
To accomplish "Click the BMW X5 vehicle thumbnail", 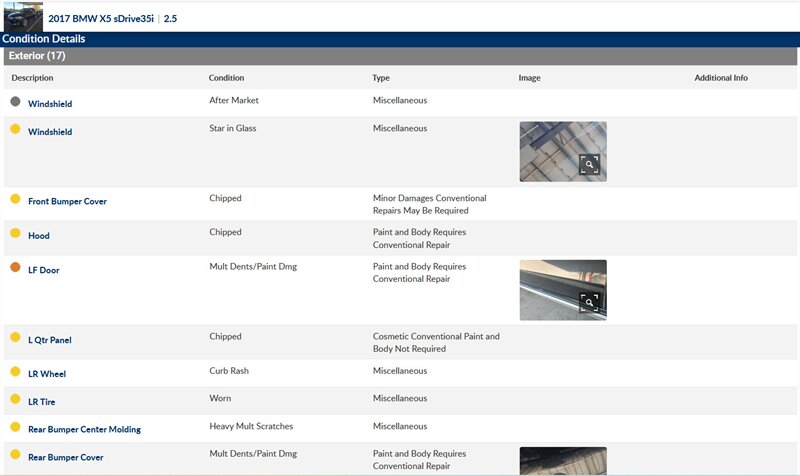I will click(23, 17).
